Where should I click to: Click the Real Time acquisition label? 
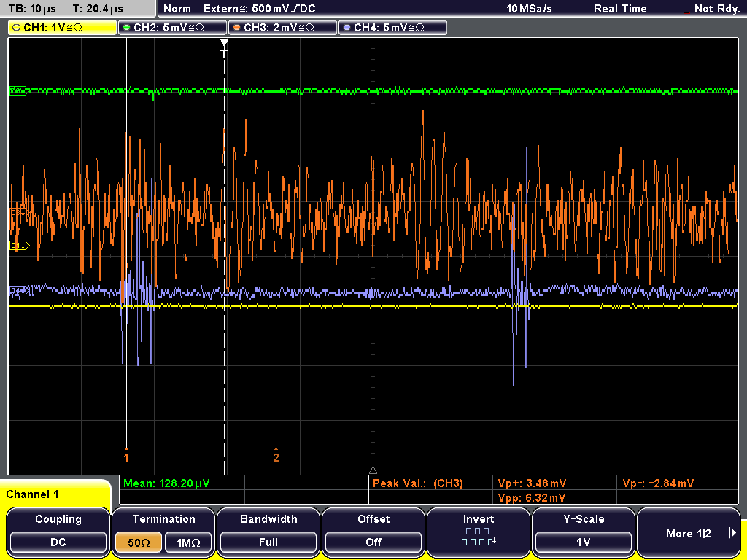[620, 9]
